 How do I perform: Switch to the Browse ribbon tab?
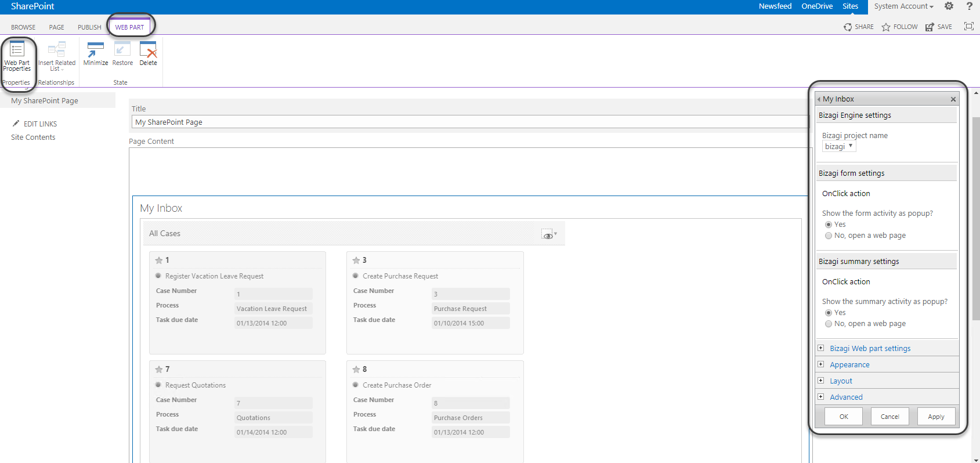pos(23,27)
